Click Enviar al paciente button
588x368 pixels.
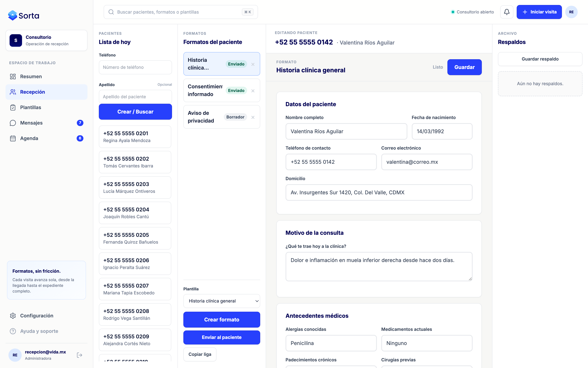(x=222, y=337)
